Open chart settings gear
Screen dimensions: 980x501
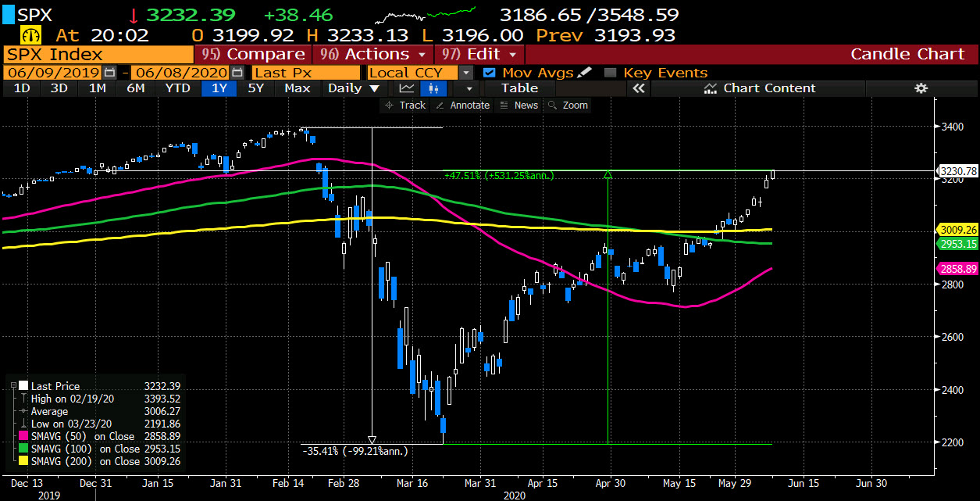click(921, 88)
